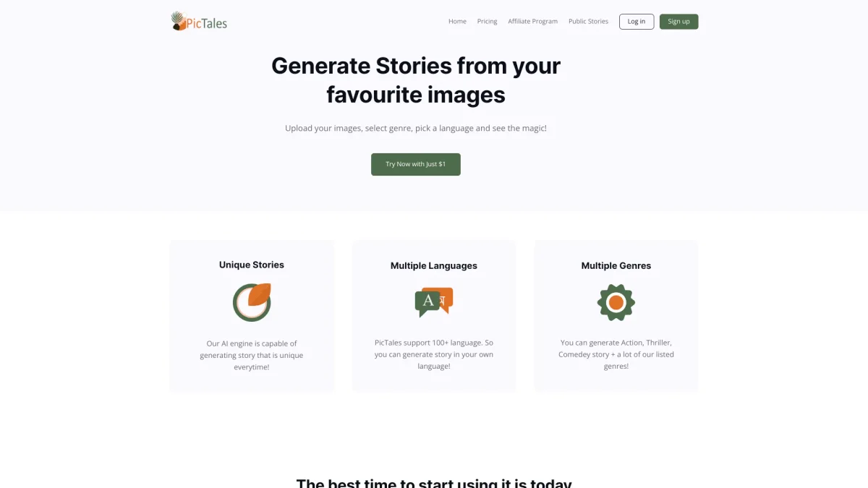This screenshot has height=488, width=868.
Task: Open the Home nav link
Action: (x=457, y=22)
